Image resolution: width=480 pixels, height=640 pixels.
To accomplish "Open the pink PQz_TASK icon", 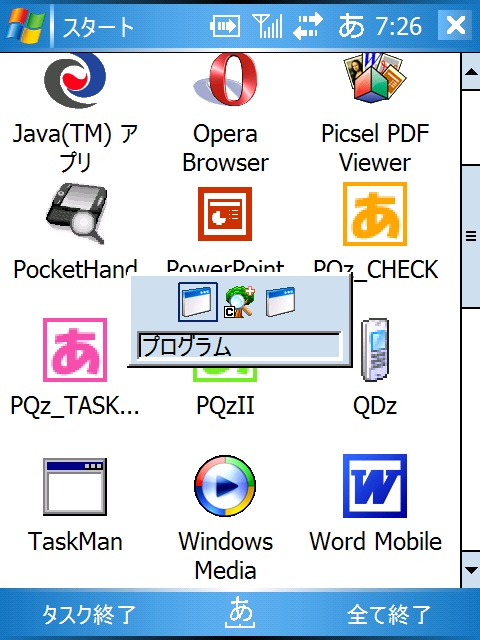I will click(x=75, y=350).
